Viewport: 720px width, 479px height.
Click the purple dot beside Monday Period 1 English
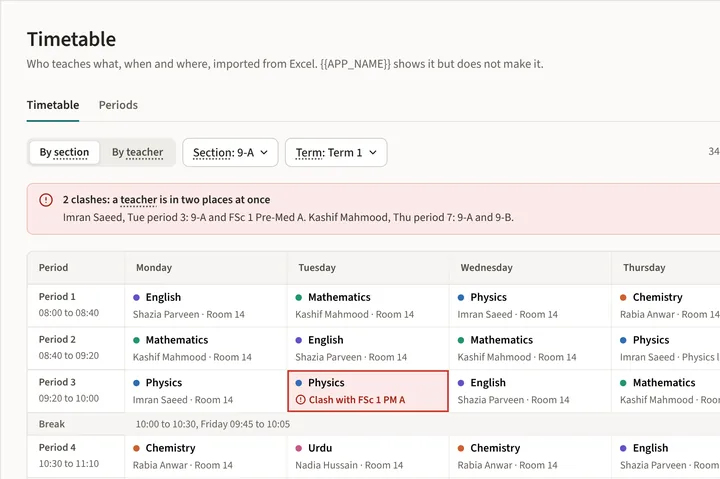click(136, 298)
